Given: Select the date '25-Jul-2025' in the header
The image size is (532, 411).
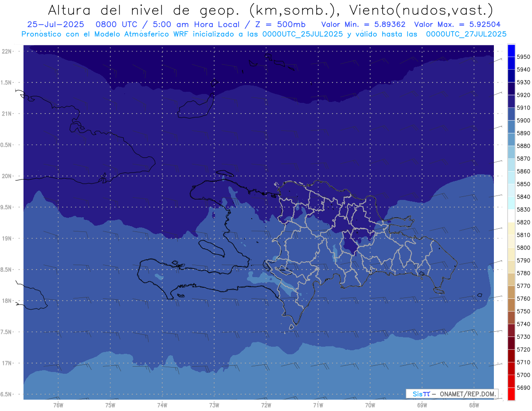Looking at the screenshot, I should point(56,24).
